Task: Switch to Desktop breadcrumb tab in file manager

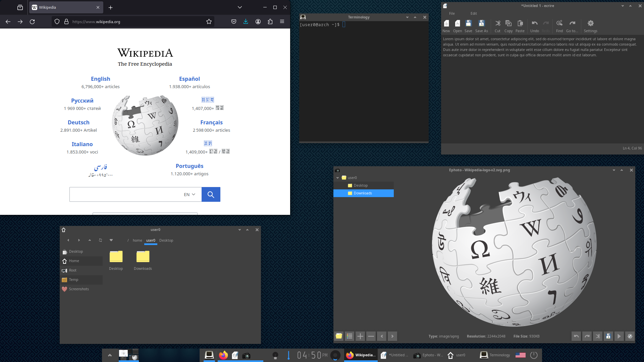Action: coord(166,240)
